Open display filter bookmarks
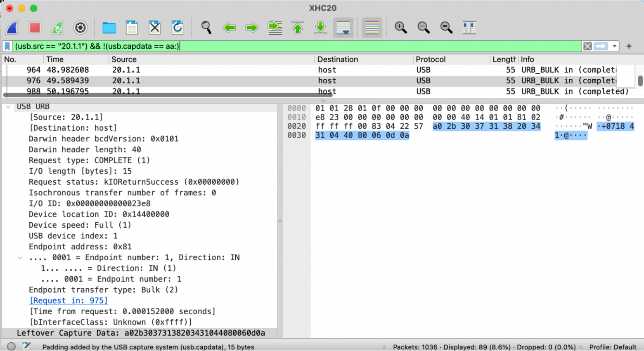Image resolution: width=644 pixels, height=351 pixels. [7, 46]
